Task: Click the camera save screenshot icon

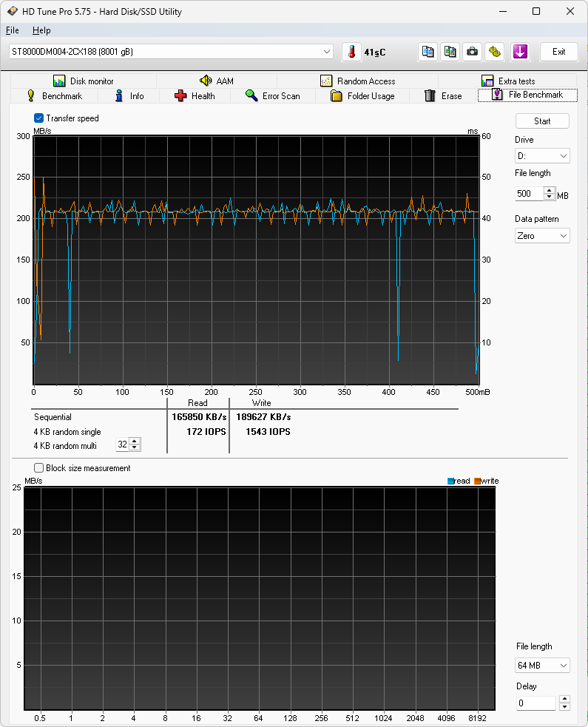Action: click(x=472, y=52)
